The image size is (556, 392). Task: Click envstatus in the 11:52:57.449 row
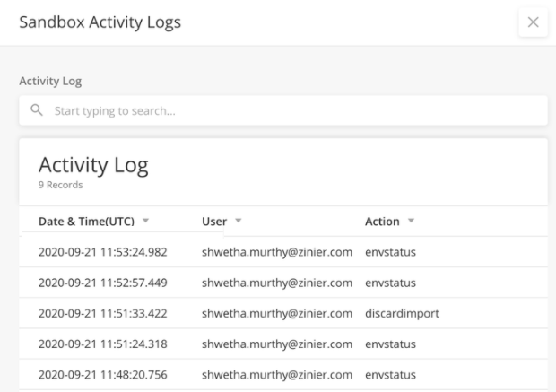390,283
